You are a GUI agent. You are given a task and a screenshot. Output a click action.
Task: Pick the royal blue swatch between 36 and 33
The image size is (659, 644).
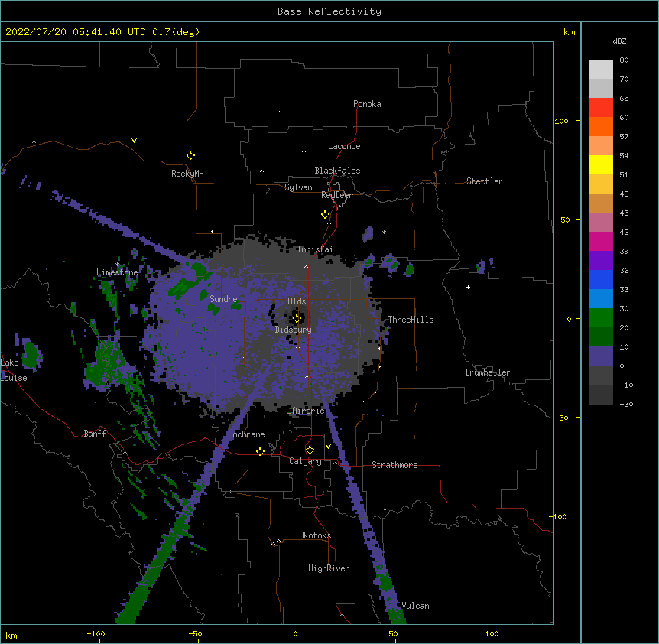coord(601,279)
